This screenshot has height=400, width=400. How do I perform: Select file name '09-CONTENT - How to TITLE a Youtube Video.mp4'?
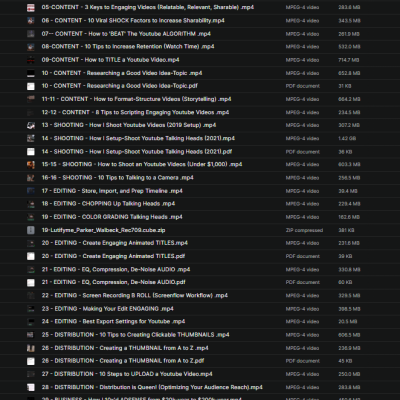click(110, 60)
